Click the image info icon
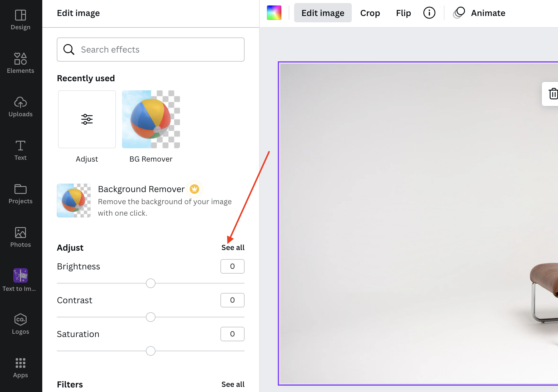The height and width of the screenshot is (392, 558). pyautogui.click(x=429, y=13)
